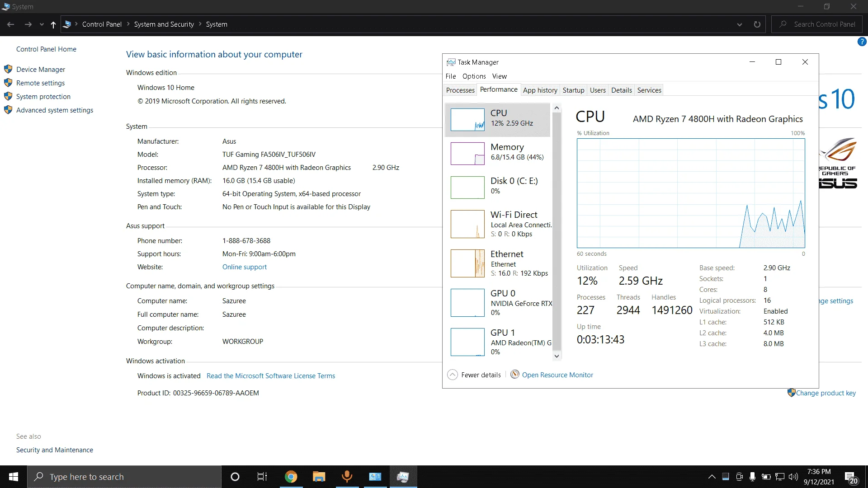The width and height of the screenshot is (868, 488).
Task: Click the CPU utilization graph
Action: tap(691, 193)
